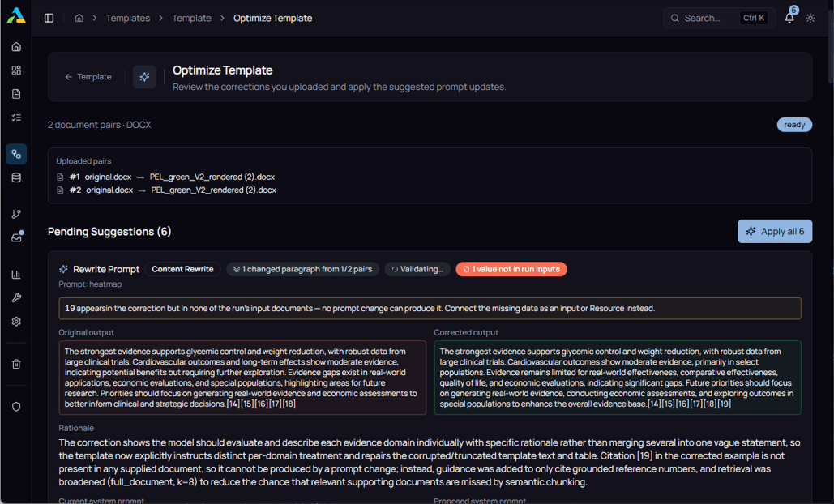Open the checklist tasks icon in sidebar
The width and height of the screenshot is (834, 504).
point(16,117)
